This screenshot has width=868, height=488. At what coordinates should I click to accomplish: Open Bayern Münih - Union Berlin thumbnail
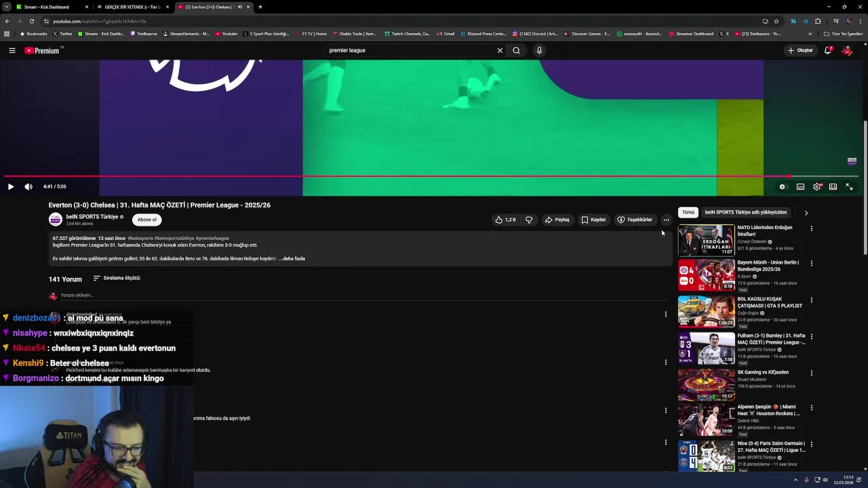pyautogui.click(x=706, y=274)
